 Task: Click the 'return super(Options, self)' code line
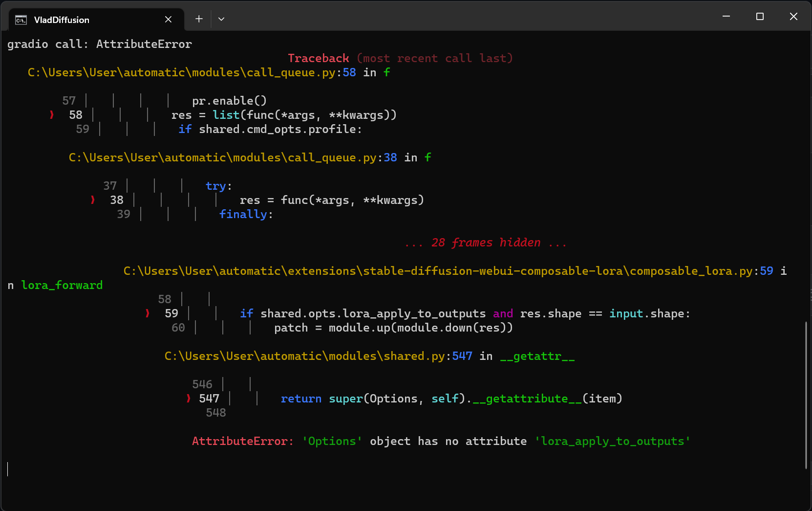pos(452,399)
